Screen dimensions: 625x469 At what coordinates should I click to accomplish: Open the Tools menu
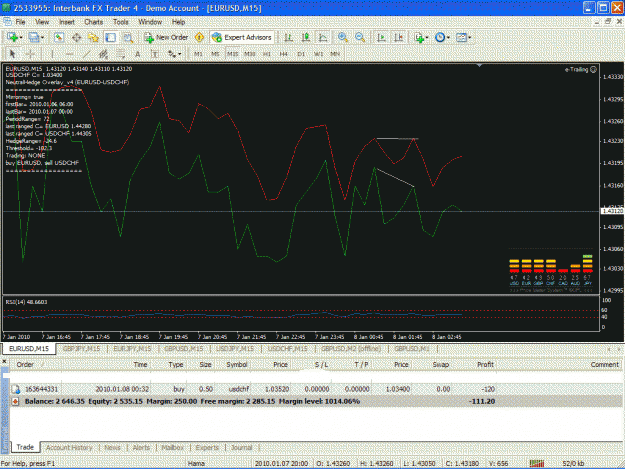pyautogui.click(x=120, y=22)
